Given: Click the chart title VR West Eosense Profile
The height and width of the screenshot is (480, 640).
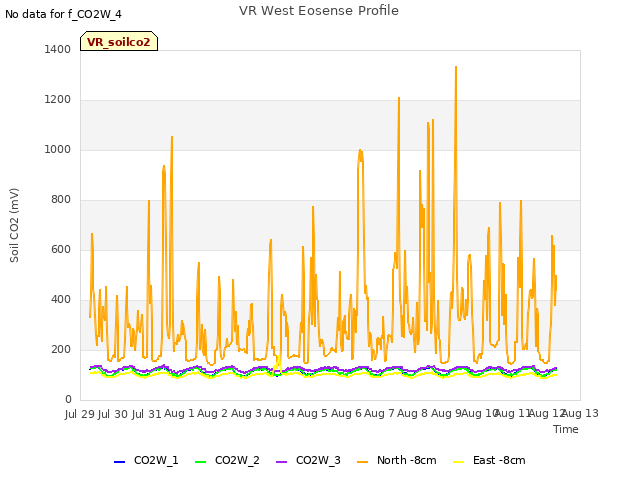Looking at the screenshot, I should tap(319, 11).
